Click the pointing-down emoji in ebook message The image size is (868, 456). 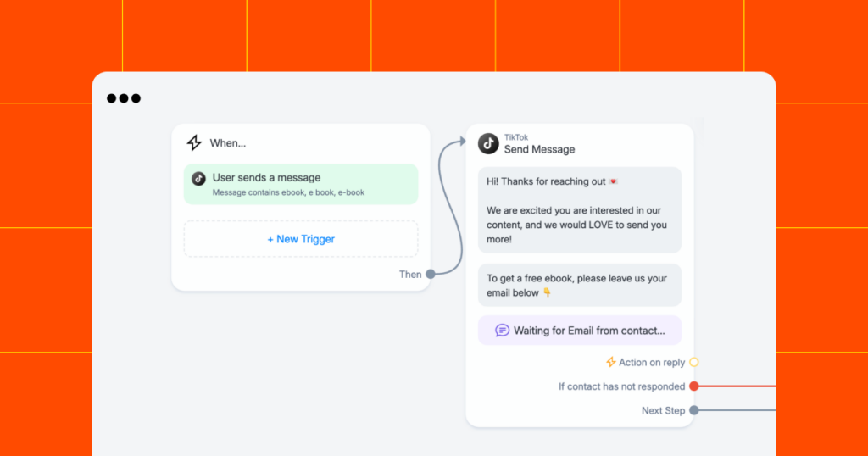[547, 292]
